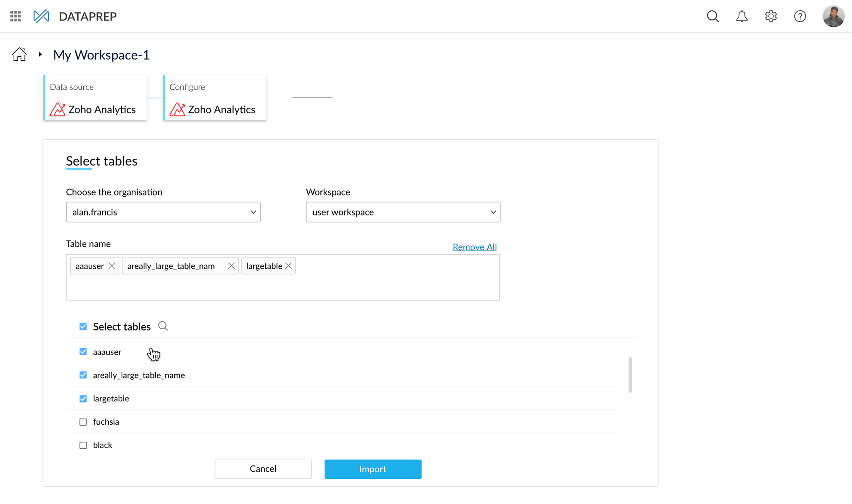This screenshot has height=504, width=852.
Task: Click the notifications bell icon
Action: [x=742, y=16]
